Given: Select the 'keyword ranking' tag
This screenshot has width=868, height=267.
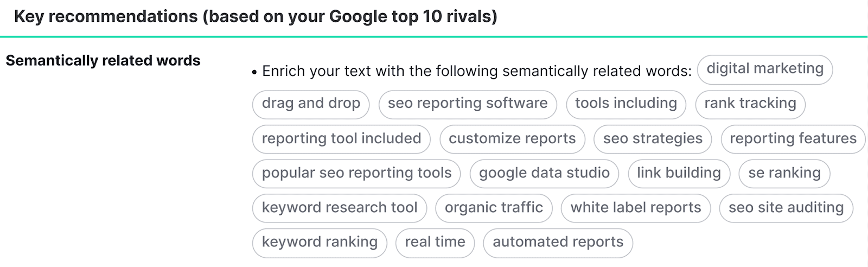Looking at the screenshot, I should pos(320,242).
